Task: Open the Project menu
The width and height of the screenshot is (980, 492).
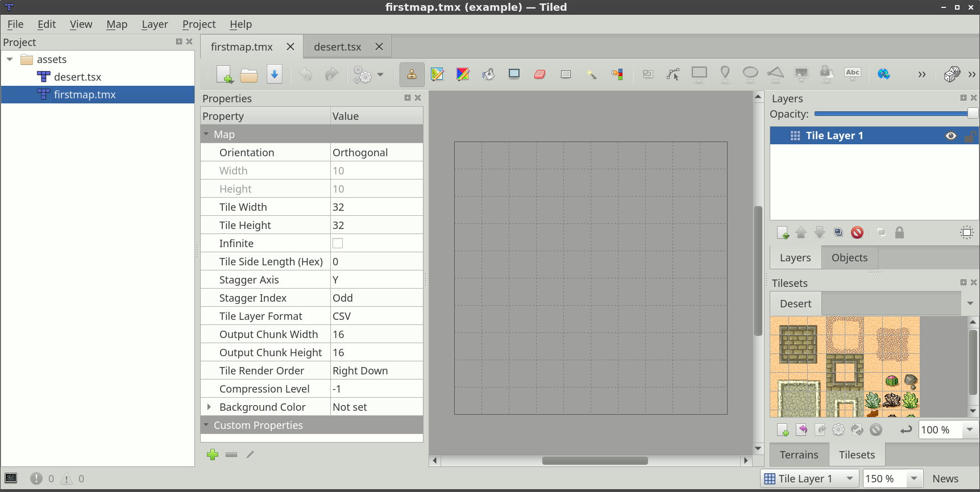Action: (199, 24)
